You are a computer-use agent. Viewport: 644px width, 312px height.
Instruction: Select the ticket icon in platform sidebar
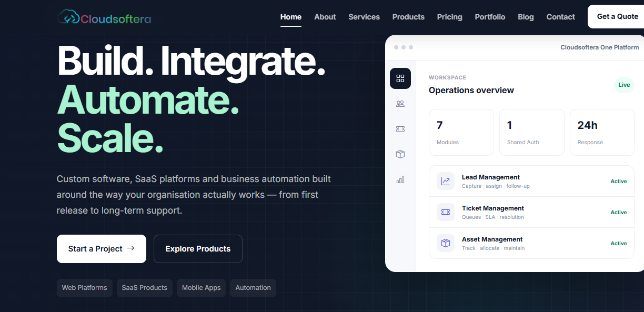400,129
